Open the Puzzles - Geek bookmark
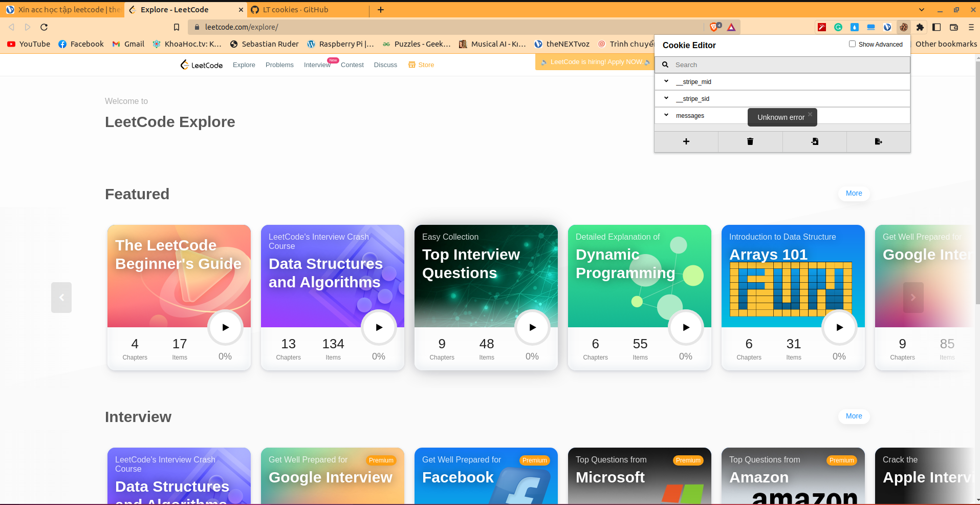Screen dimensions: 980x505 pos(417,44)
